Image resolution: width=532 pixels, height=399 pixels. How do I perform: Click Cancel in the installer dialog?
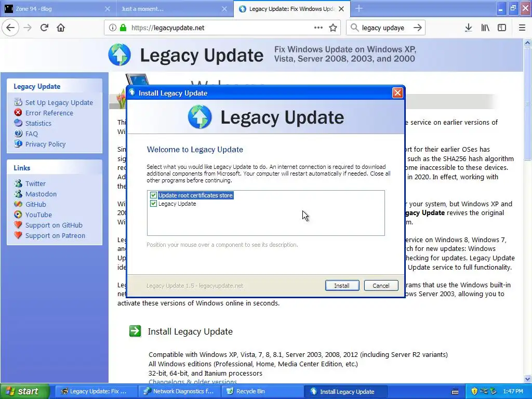[x=381, y=286]
